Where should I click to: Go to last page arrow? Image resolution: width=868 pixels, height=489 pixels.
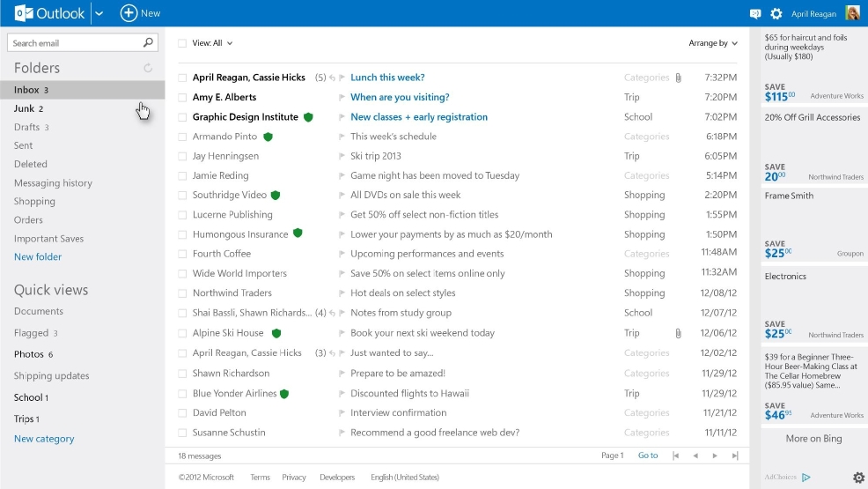[x=734, y=456]
